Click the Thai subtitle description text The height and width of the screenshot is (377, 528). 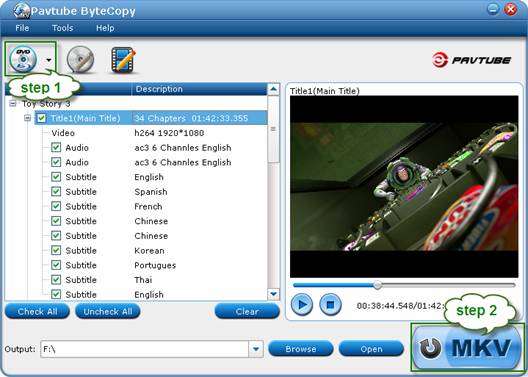143,280
